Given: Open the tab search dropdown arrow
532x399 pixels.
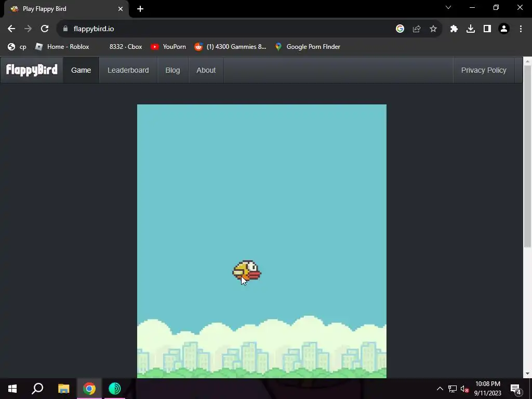Looking at the screenshot, I should point(448,7).
